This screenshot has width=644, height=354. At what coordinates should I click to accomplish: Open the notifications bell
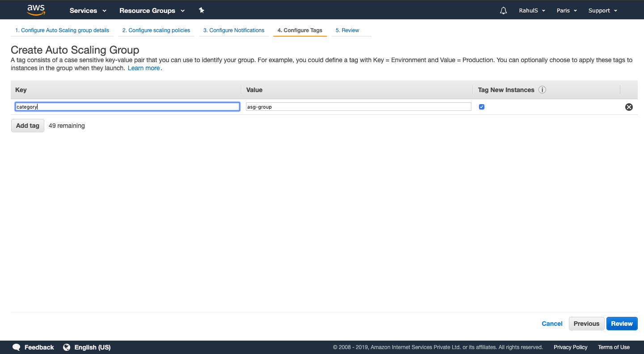(x=503, y=10)
